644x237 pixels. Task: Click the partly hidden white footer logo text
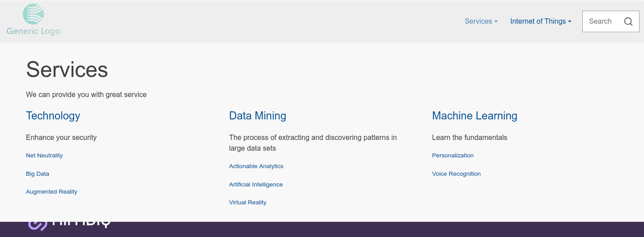pyautogui.click(x=81, y=224)
